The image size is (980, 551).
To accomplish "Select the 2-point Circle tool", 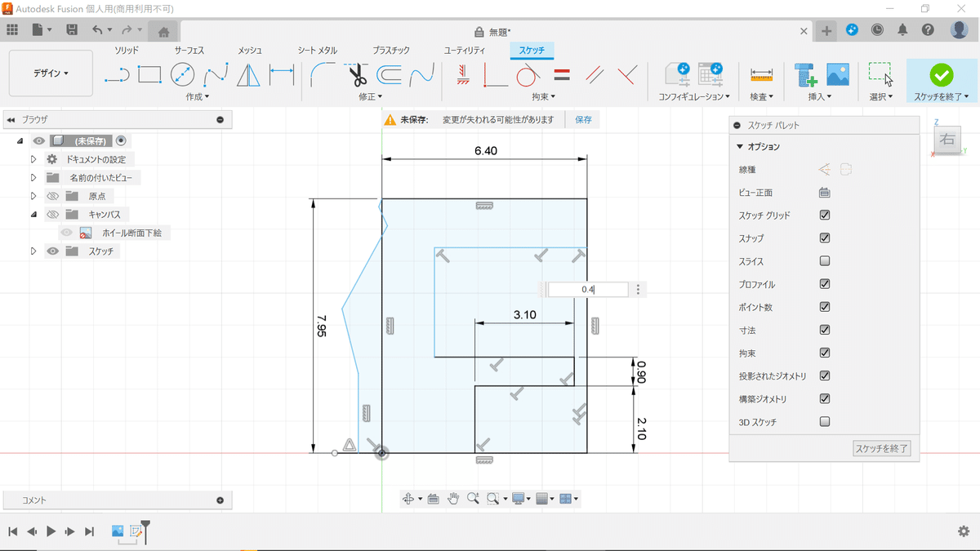I will [182, 75].
